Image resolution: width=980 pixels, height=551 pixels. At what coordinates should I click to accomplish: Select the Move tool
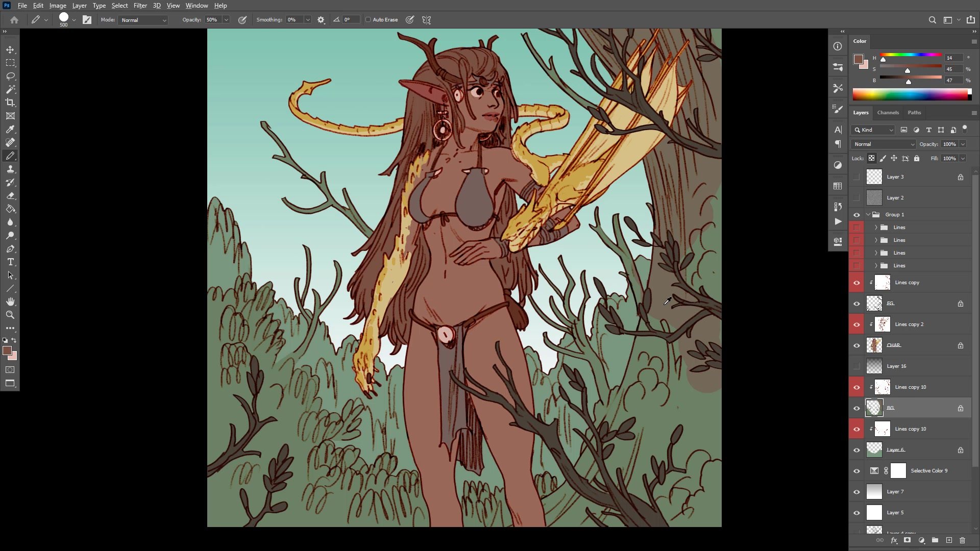(10, 49)
